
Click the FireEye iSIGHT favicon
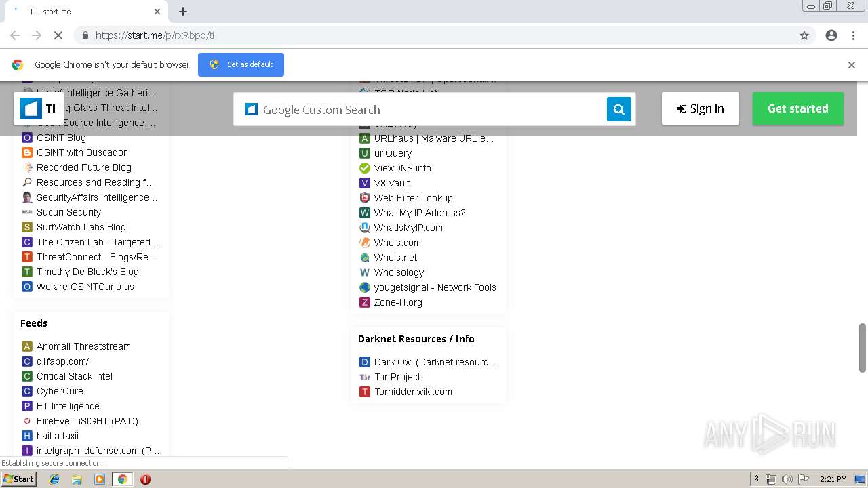(27, 421)
